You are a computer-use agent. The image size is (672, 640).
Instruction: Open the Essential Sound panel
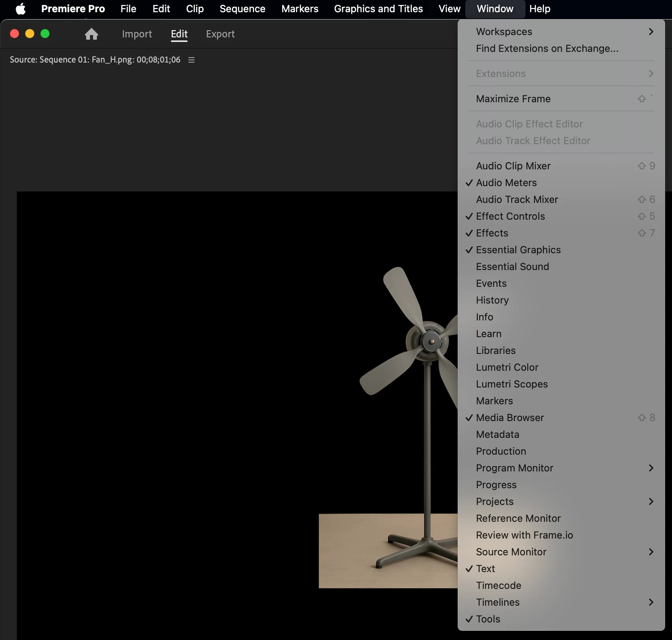pos(561,267)
